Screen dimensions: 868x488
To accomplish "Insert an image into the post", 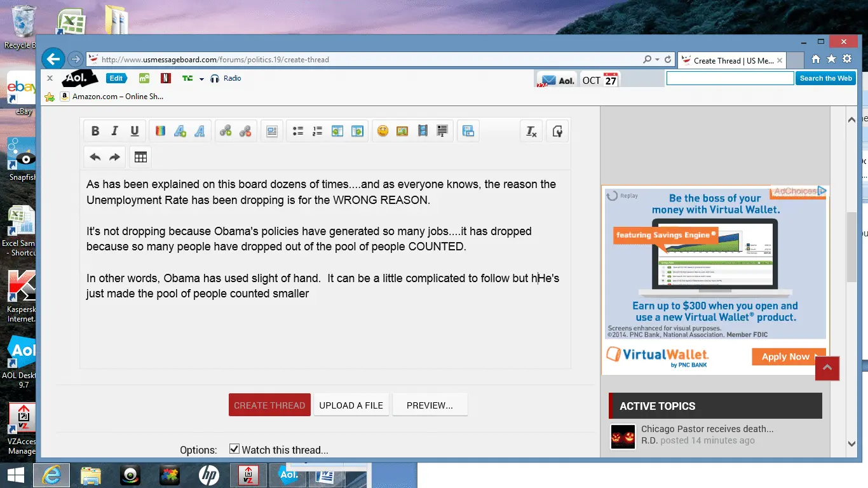I will pos(402,131).
